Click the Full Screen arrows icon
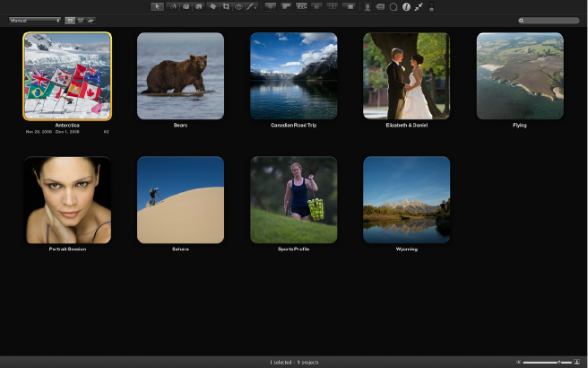This screenshot has width=588, height=368. (x=419, y=6)
